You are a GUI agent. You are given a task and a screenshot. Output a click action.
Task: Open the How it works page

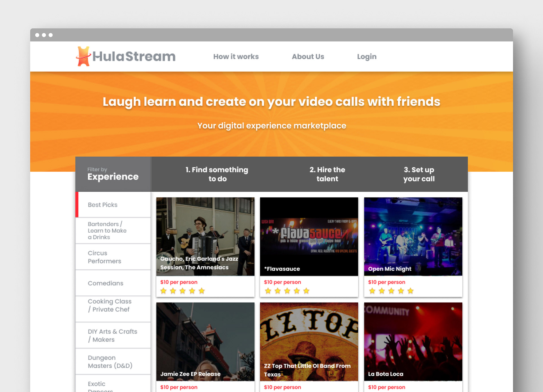point(236,57)
